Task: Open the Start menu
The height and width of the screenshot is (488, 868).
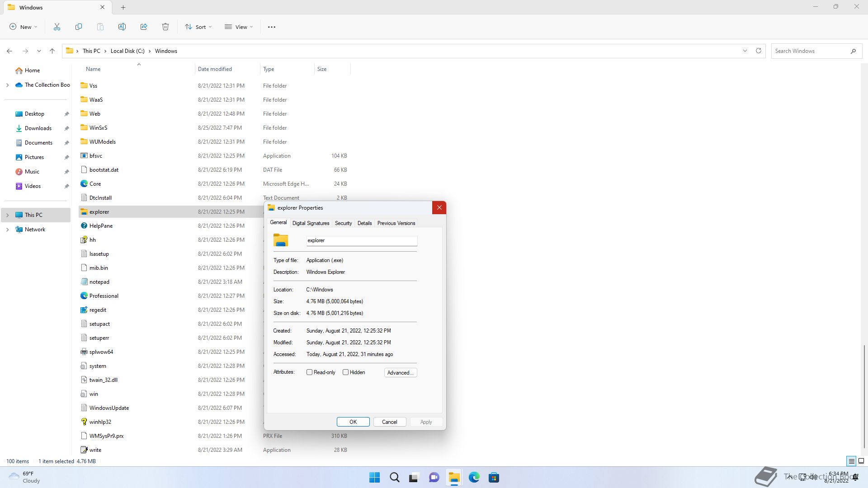Action: (x=374, y=478)
